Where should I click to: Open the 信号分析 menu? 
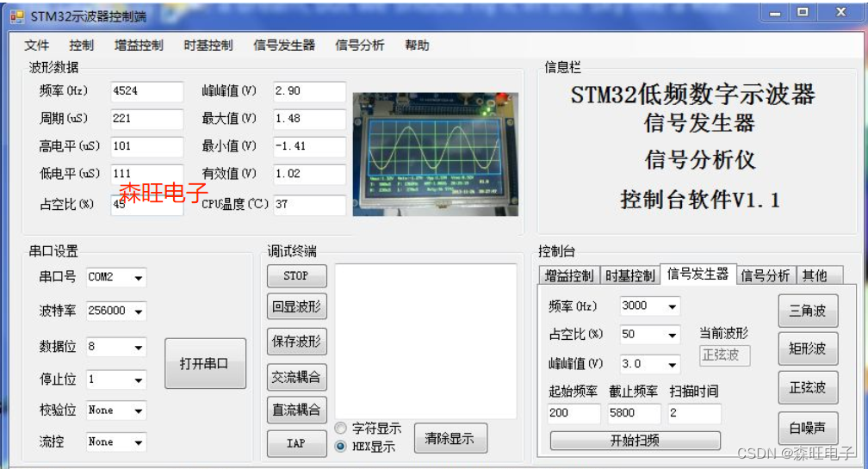359,46
